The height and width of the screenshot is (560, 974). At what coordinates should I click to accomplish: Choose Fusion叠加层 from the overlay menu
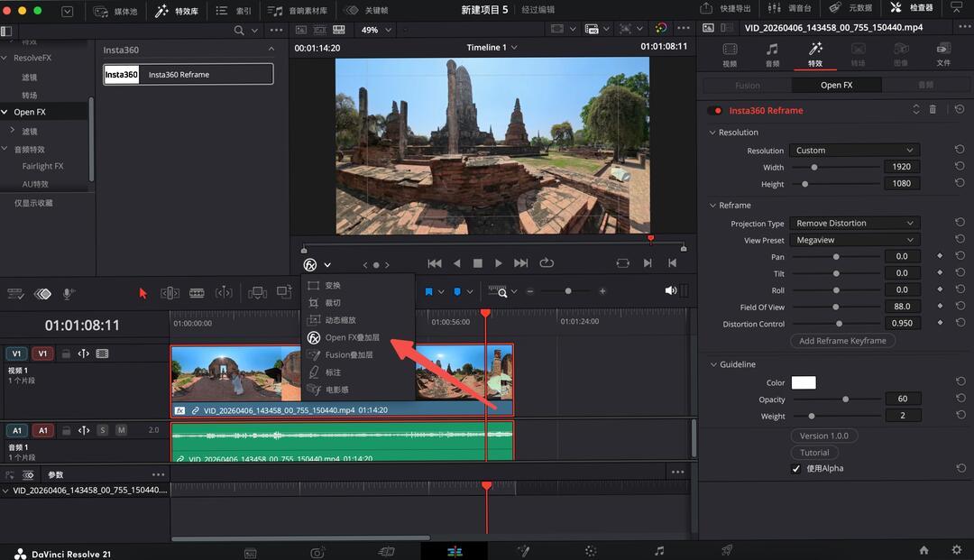pyautogui.click(x=348, y=355)
